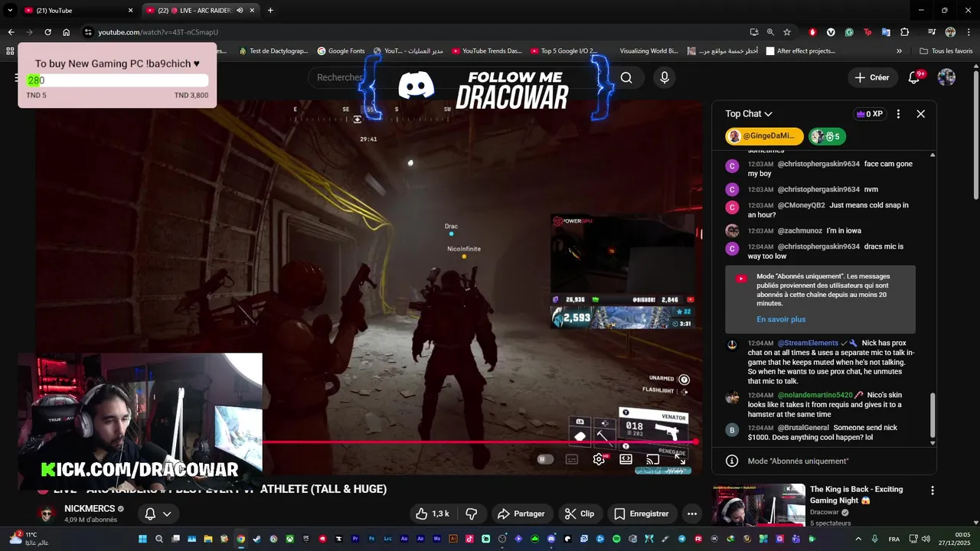
Task: Start voice search with the microphone icon
Action: click(x=664, y=77)
